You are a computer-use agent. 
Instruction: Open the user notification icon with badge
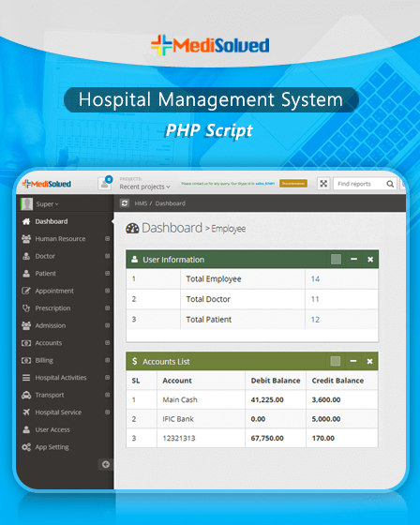coord(105,184)
